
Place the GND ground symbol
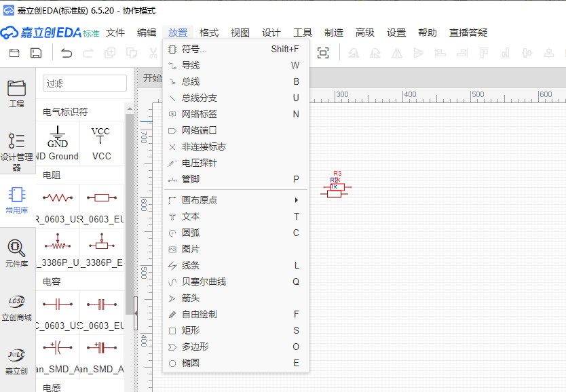coord(58,142)
